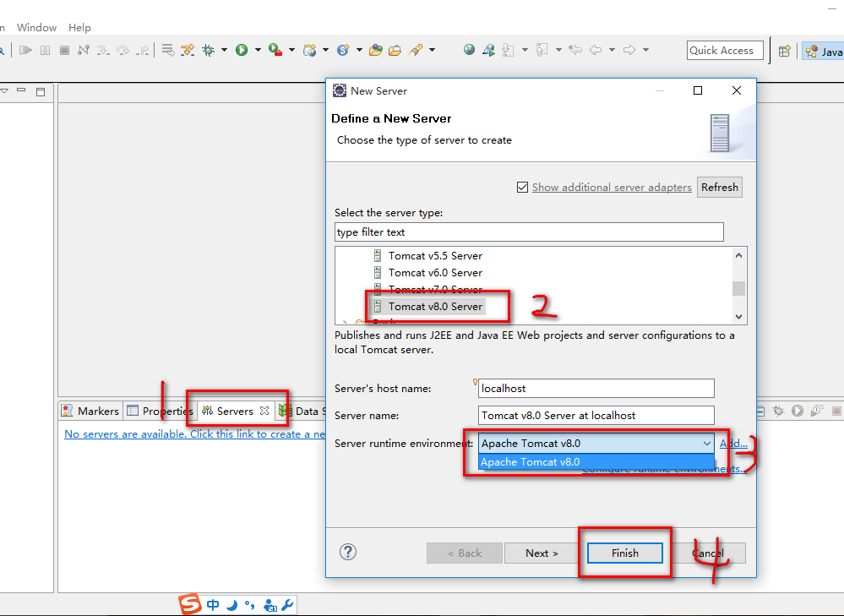The width and height of the screenshot is (844, 616).
Task: Click the Cancel button
Action: click(x=708, y=553)
